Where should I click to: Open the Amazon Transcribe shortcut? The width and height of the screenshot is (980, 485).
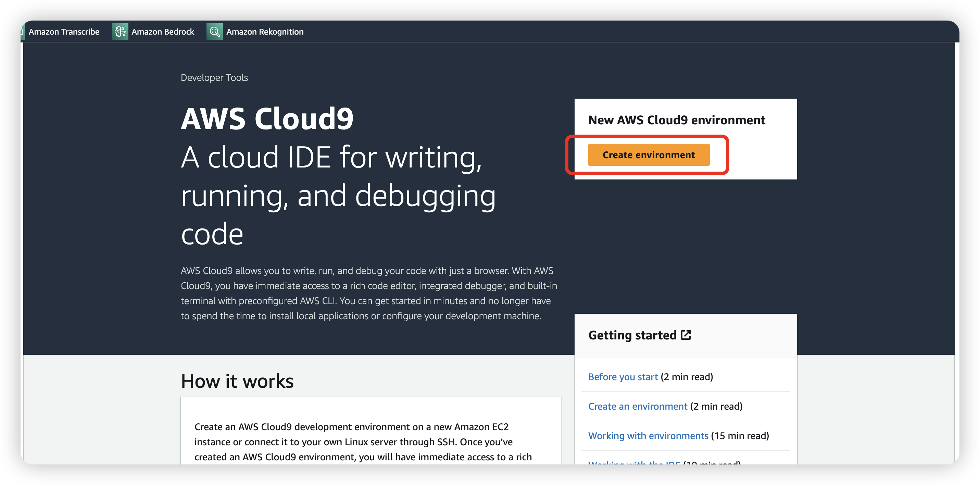(x=64, y=32)
